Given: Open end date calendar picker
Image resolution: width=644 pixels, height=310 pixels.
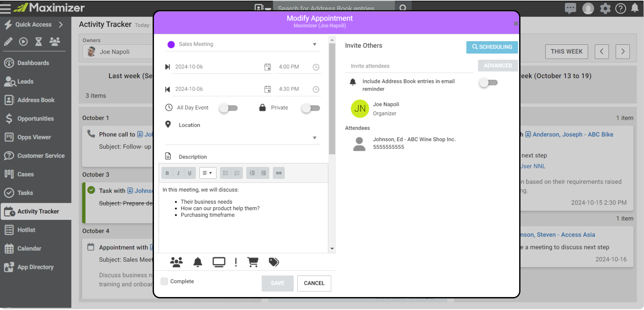Looking at the screenshot, I should [x=268, y=89].
